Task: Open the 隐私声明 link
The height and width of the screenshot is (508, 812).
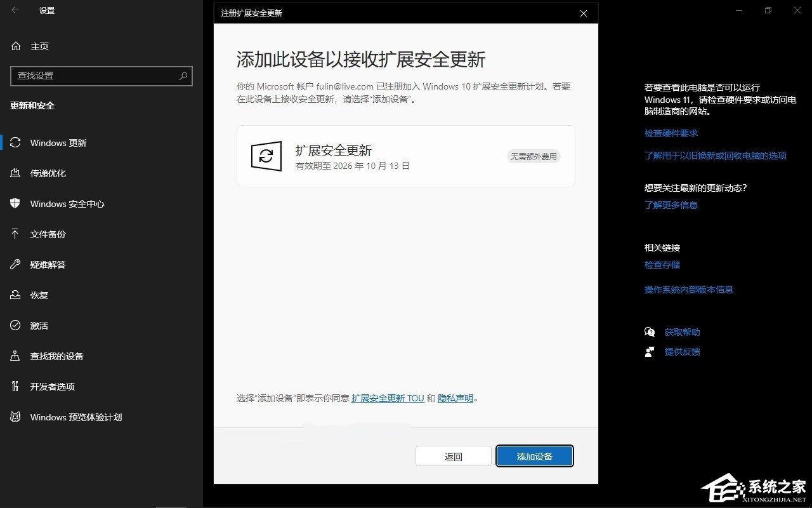Action: [454, 398]
